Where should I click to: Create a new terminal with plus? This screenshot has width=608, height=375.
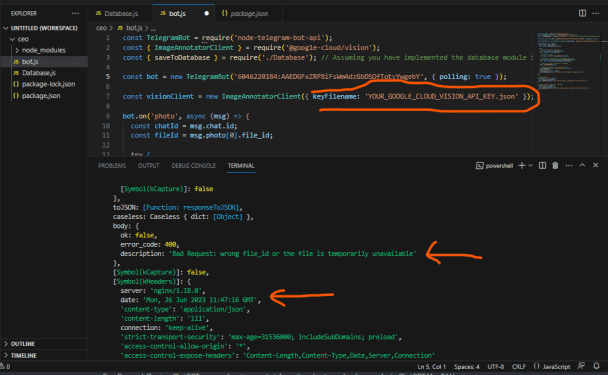[x=522, y=166]
